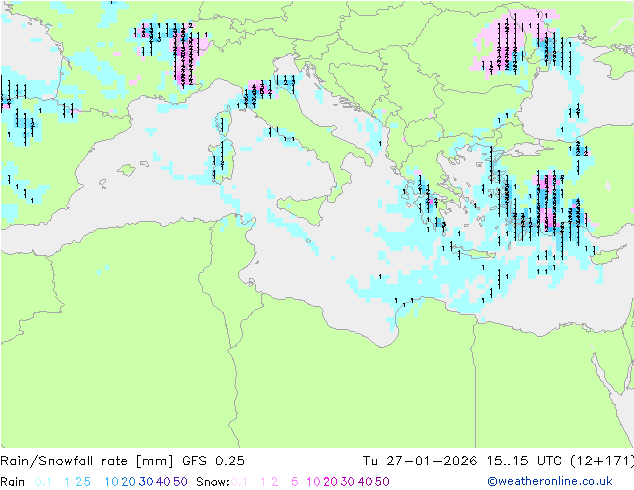The height and width of the screenshot is (490, 634).
Task: Pick the Rain legend value 20
Action: pos(128,482)
